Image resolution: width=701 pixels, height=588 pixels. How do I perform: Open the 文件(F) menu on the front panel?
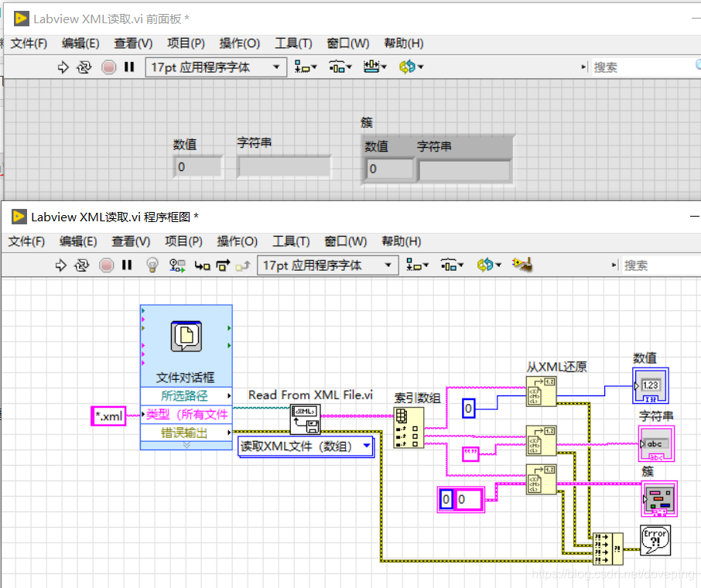tap(28, 43)
